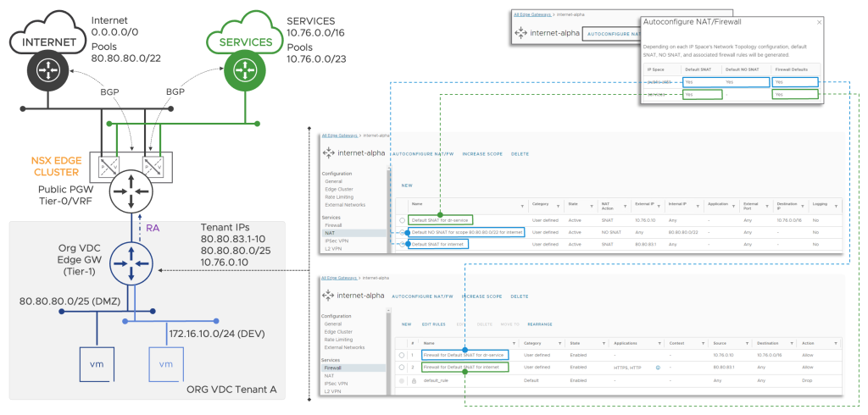The image size is (868, 415).
Task: Open the Source column filter
Action: [748, 344]
